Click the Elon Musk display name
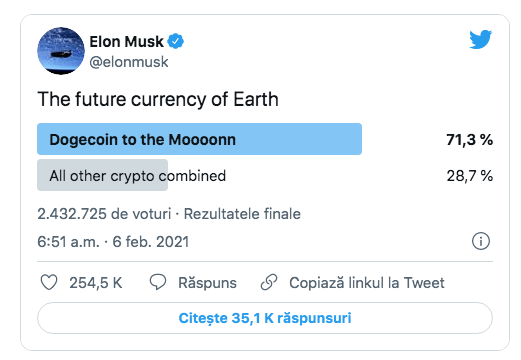This screenshot has width=521, height=360. (x=127, y=42)
